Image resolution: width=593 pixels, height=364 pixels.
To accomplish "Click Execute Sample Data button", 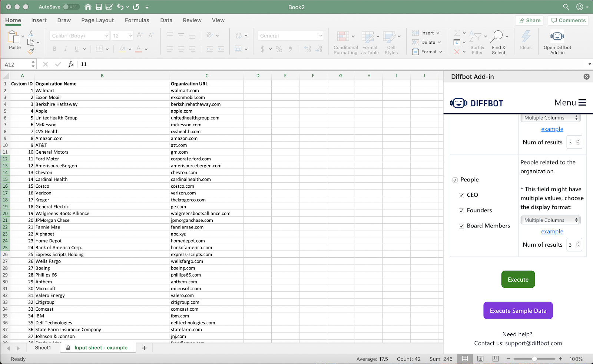I will click(x=518, y=311).
